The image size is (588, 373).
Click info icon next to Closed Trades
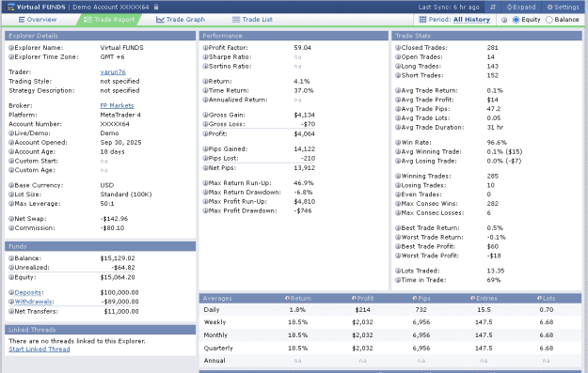click(x=398, y=48)
